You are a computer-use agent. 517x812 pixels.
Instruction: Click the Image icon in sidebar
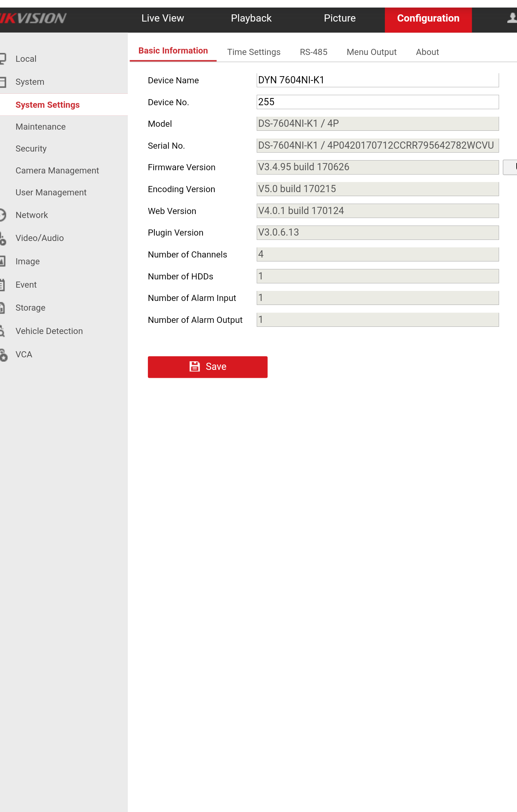(3, 261)
